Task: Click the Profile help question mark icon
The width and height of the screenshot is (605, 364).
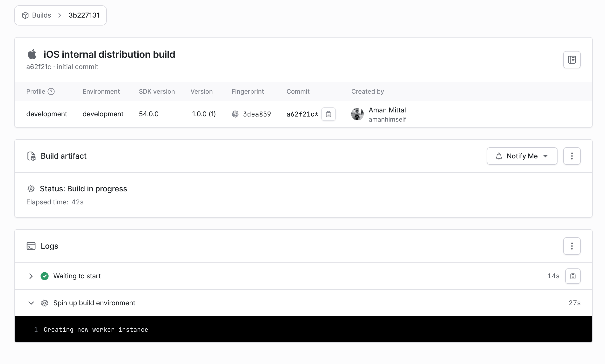Action: tap(51, 91)
